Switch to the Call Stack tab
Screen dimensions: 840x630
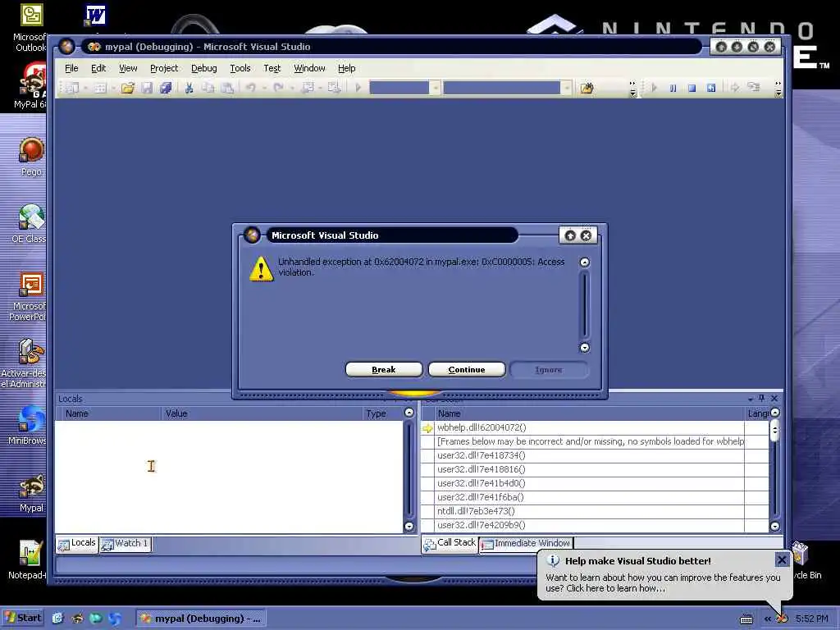(450, 544)
